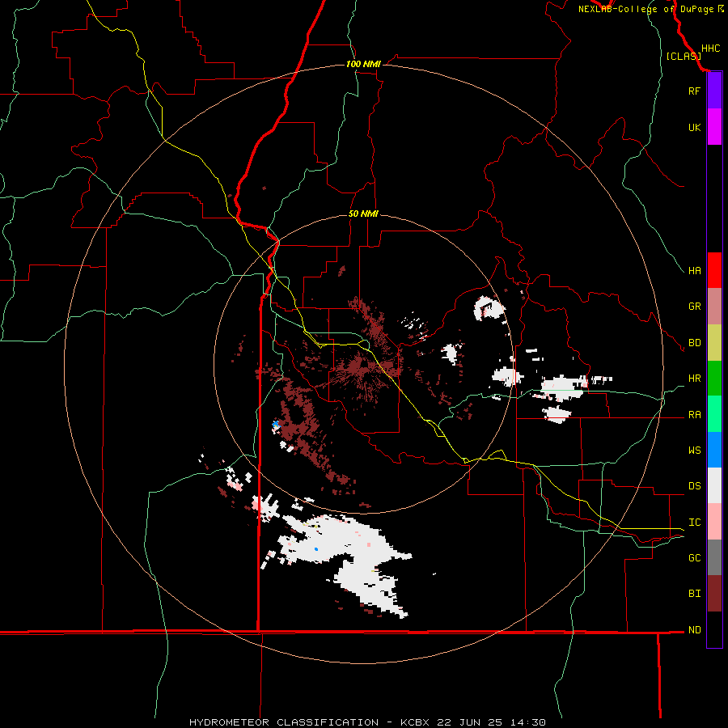Image resolution: width=728 pixels, height=728 pixels.
Task: Click the 'ND' legend label text
Action: point(694,630)
